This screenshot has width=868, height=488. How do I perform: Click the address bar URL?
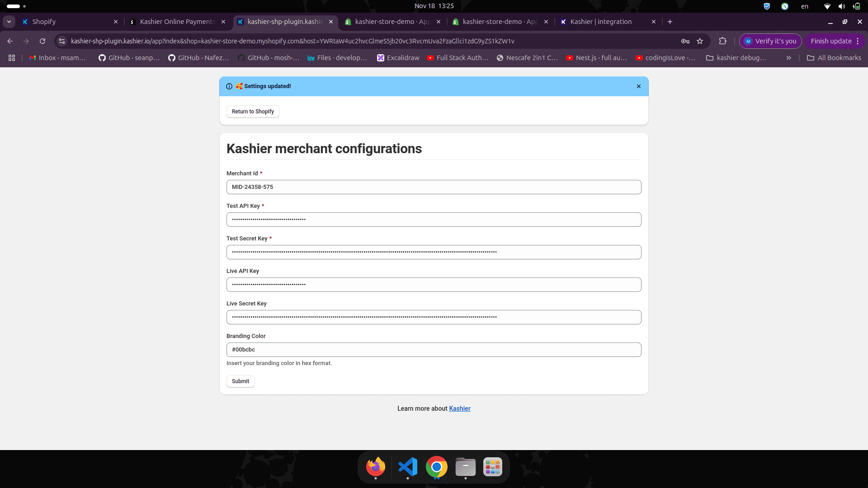(292, 41)
